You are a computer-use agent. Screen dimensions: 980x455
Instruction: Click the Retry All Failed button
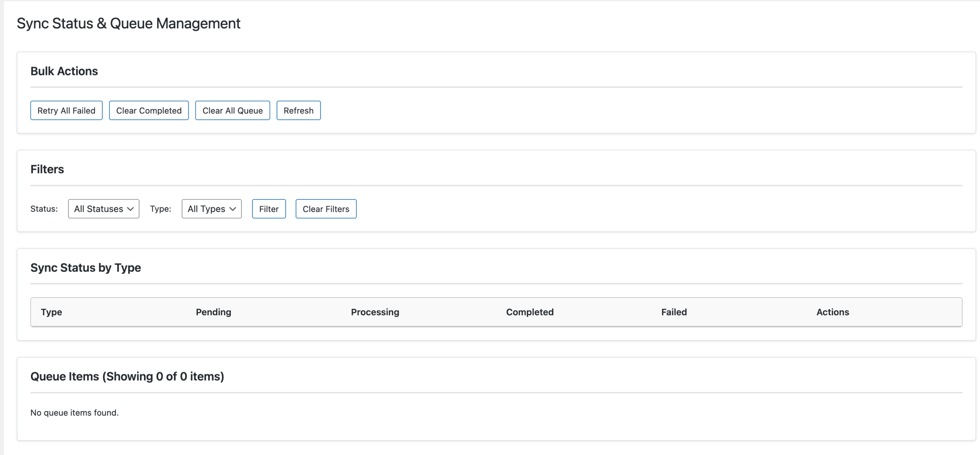[x=66, y=110]
